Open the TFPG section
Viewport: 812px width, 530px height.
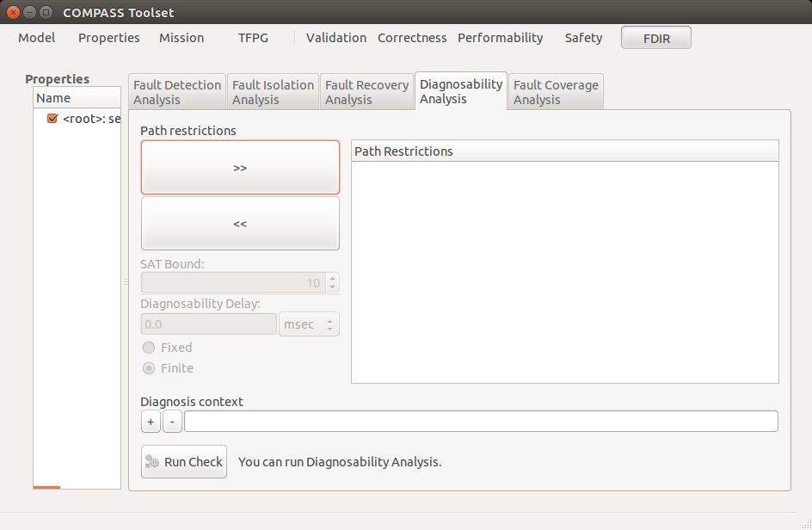tap(253, 38)
